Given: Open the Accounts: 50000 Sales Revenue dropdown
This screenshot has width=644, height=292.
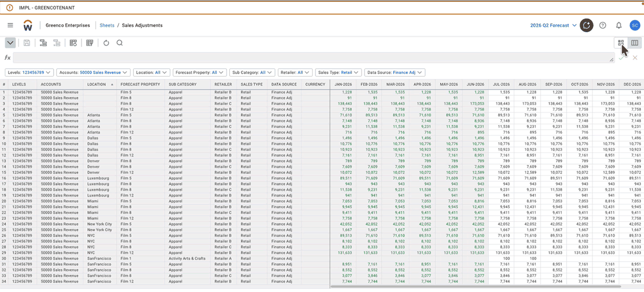Looking at the screenshot, I should [93, 72].
